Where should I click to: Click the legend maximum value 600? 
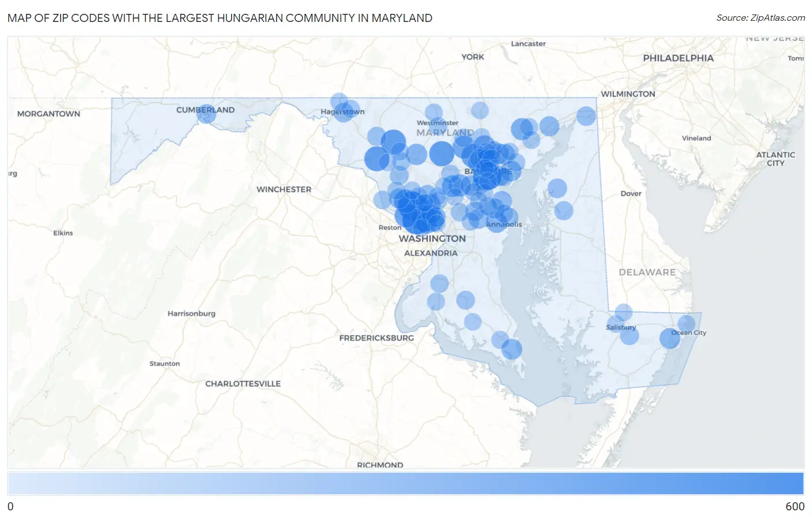(795, 506)
